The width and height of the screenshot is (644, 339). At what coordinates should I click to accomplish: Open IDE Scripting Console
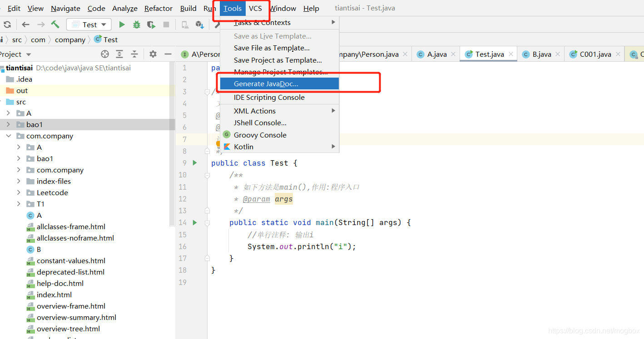tap(280, 97)
